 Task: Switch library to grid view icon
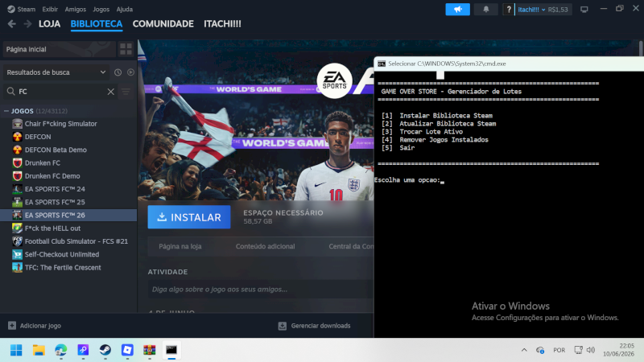(x=126, y=49)
